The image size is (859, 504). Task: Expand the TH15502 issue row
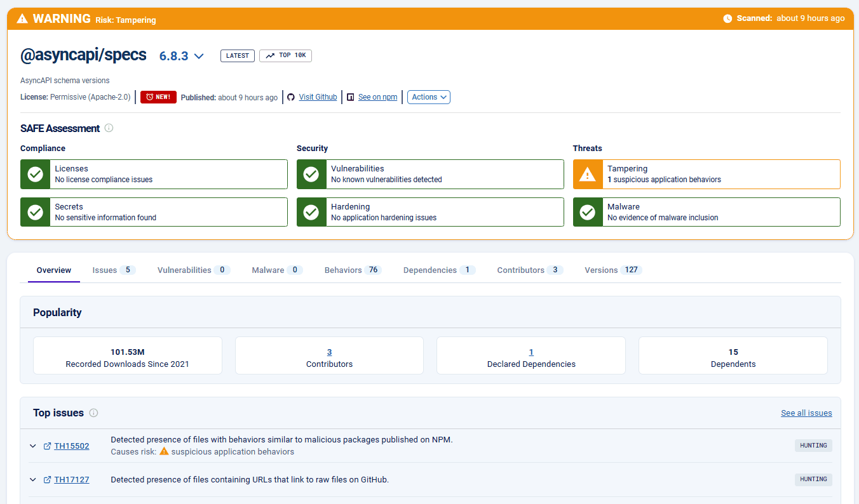click(33, 446)
